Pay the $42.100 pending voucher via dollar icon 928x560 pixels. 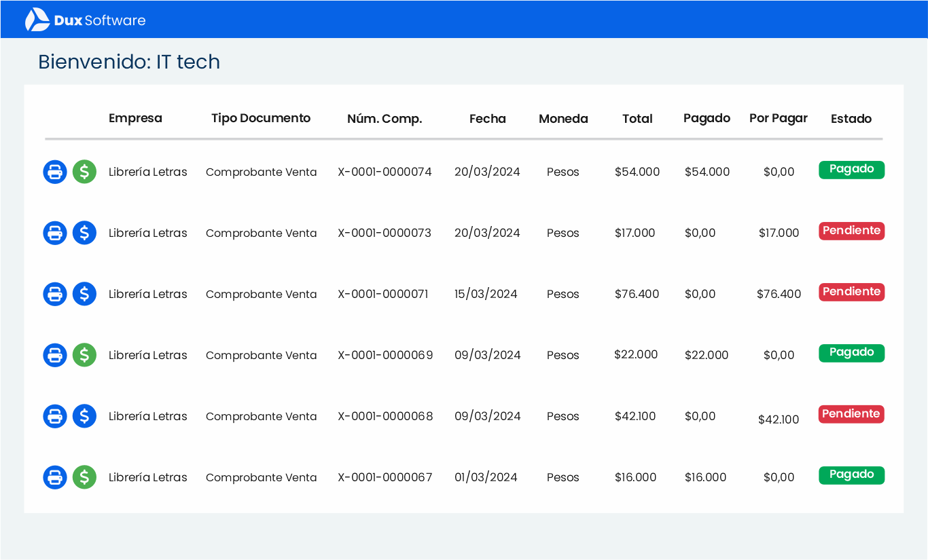pyautogui.click(x=84, y=416)
